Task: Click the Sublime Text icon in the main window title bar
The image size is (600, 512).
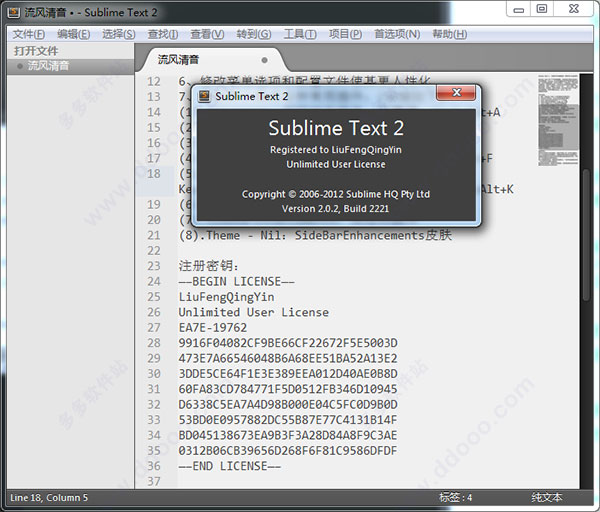Action: pos(14,13)
